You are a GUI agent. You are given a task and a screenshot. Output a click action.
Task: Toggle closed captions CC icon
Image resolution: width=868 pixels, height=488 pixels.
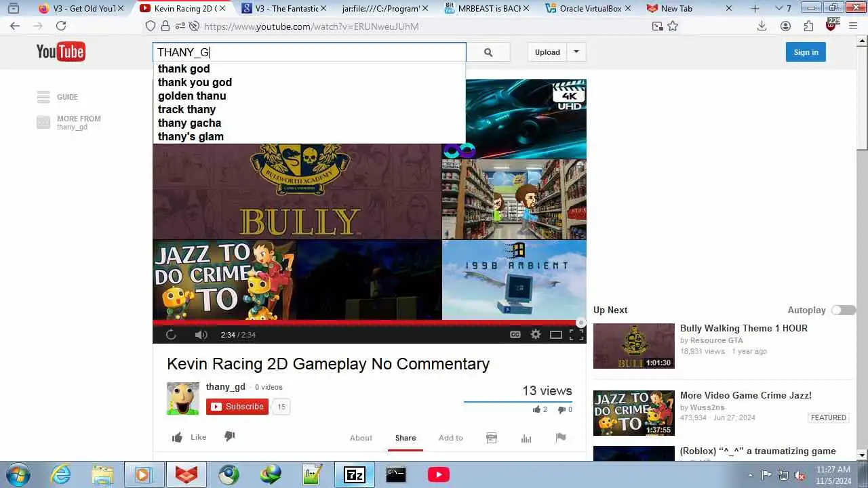pyautogui.click(x=515, y=334)
